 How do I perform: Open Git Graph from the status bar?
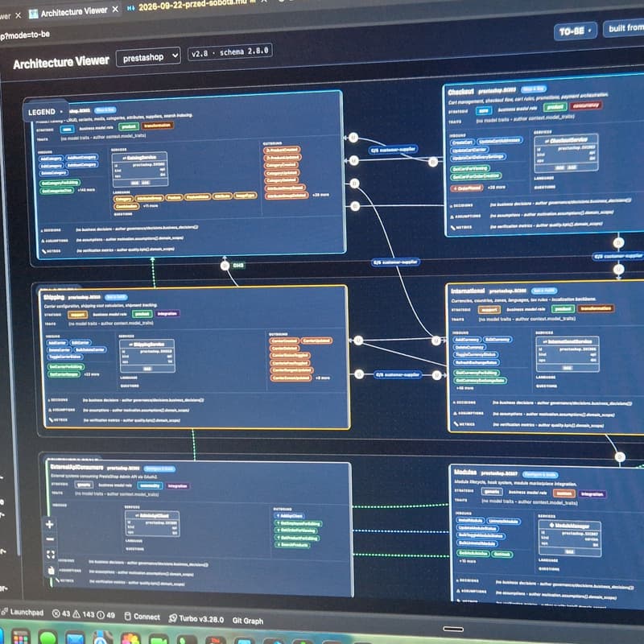[248, 621]
